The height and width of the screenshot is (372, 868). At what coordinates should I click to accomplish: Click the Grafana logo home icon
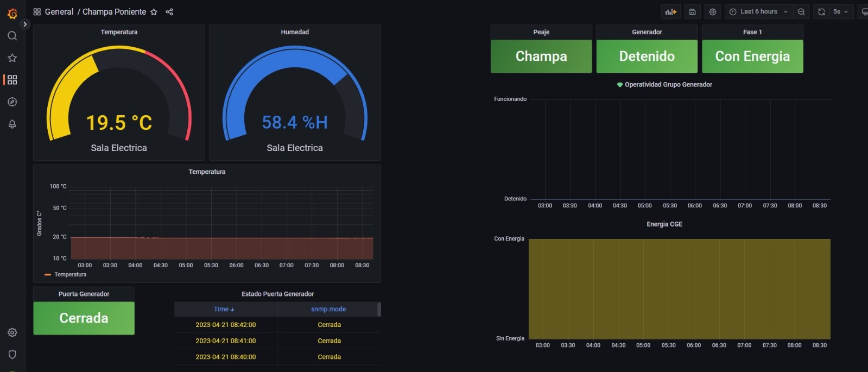tap(12, 14)
